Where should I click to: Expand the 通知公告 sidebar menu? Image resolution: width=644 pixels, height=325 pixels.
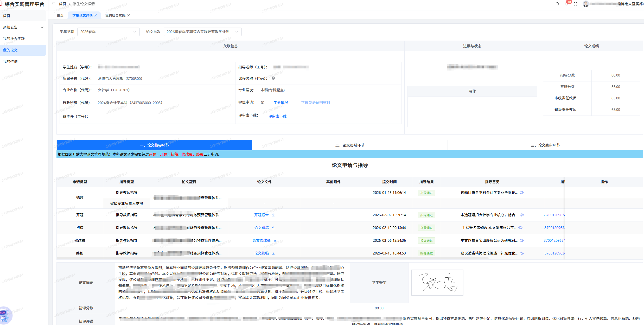(x=23, y=27)
